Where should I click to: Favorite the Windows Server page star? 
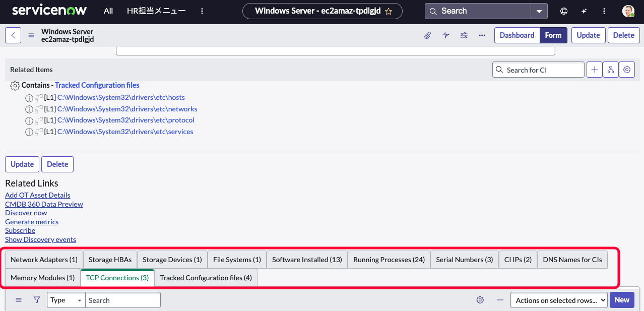(389, 11)
